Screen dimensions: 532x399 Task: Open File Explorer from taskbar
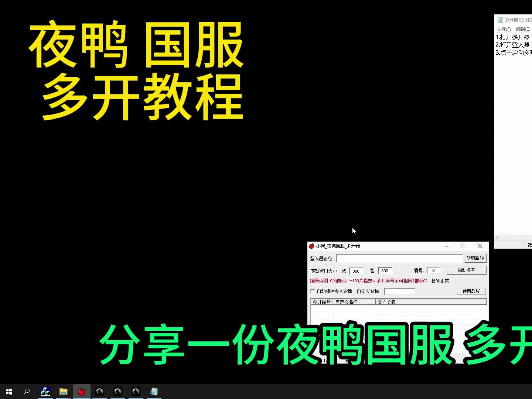(64, 391)
